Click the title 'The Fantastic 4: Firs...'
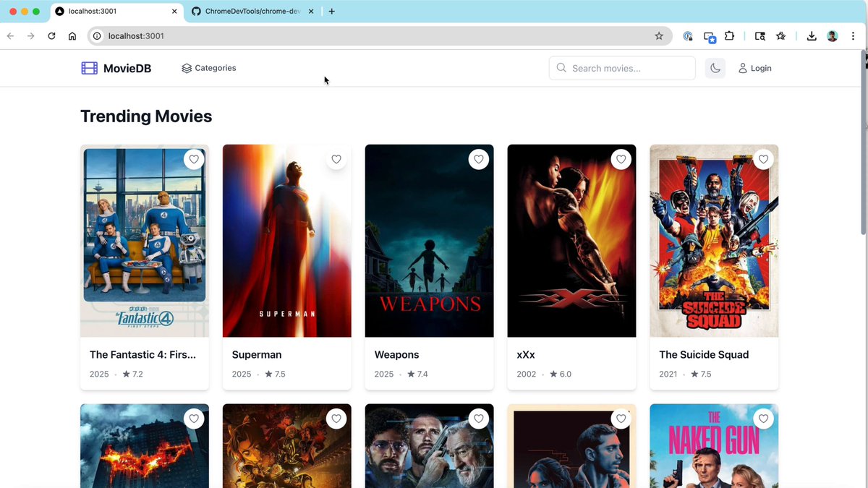868x488 pixels. (142, 355)
